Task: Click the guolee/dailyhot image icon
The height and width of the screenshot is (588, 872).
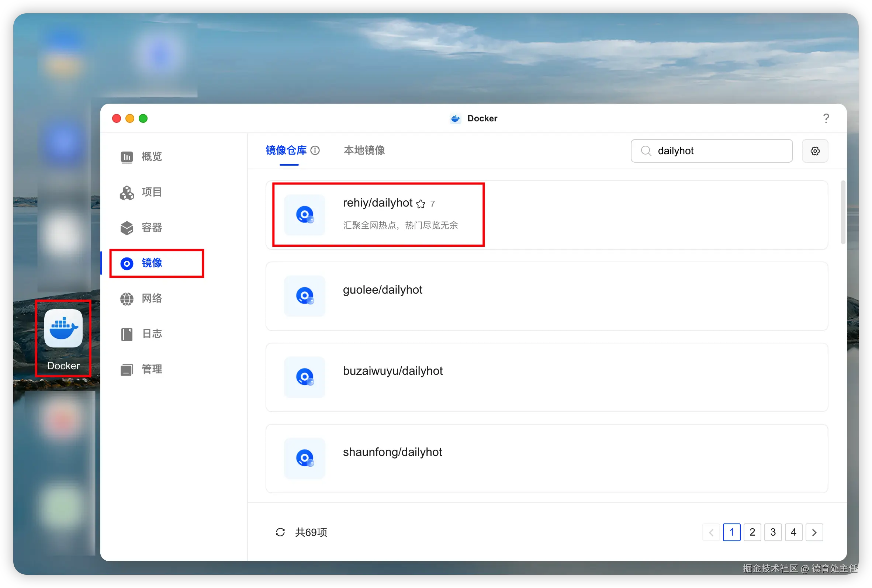Action: coord(305,296)
